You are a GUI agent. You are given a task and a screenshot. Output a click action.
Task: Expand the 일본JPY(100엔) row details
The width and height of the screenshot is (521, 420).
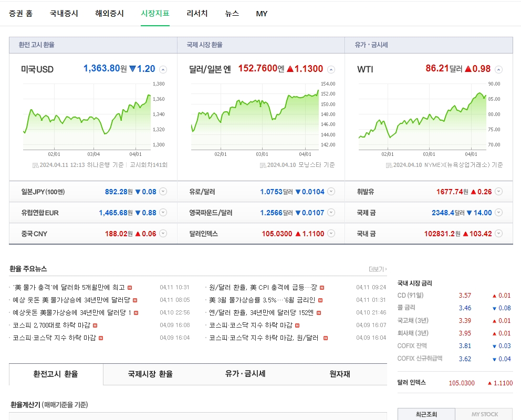(163, 192)
